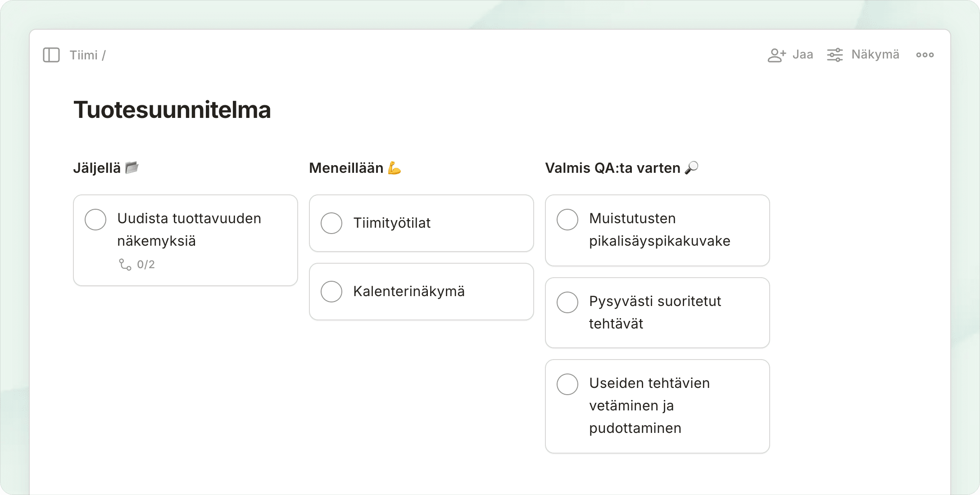Click the flexed arm emoji beside Meneillään
Screen dimensions: 980x495
tap(394, 168)
